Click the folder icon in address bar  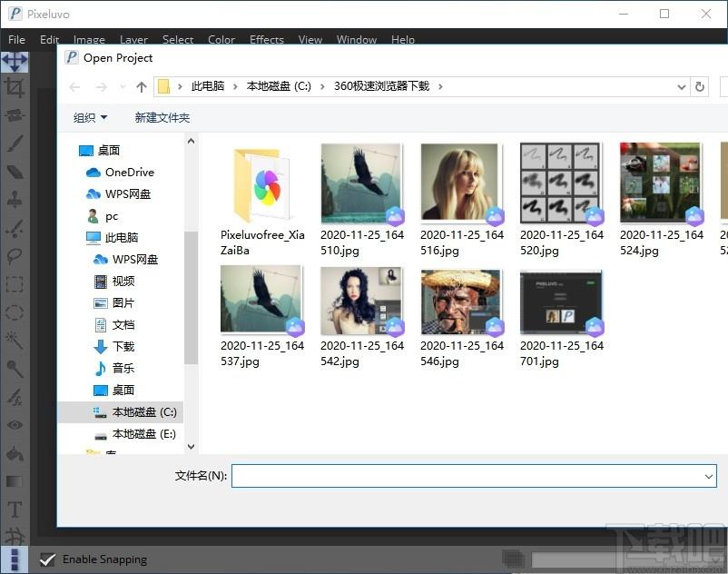(x=163, y=87)
